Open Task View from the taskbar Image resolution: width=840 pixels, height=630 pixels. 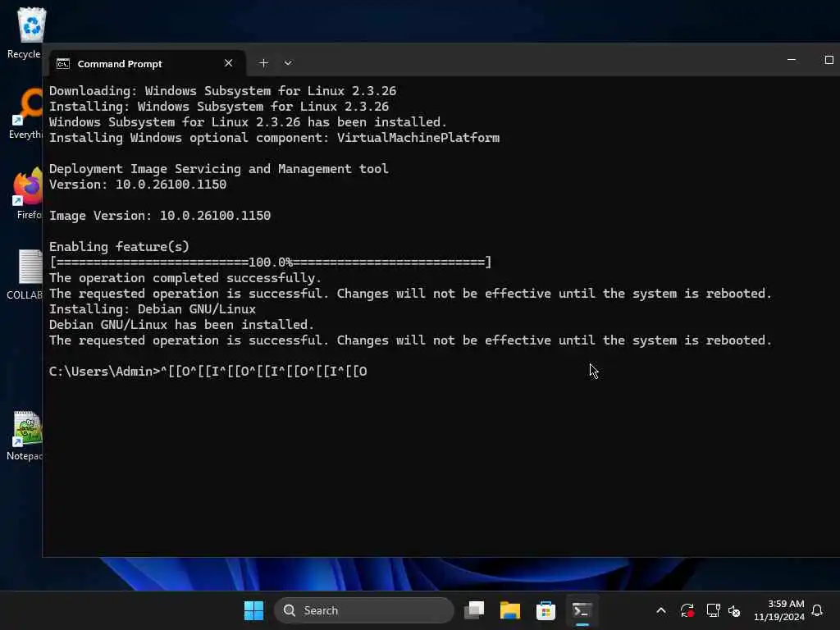click(x=474, y=610)
